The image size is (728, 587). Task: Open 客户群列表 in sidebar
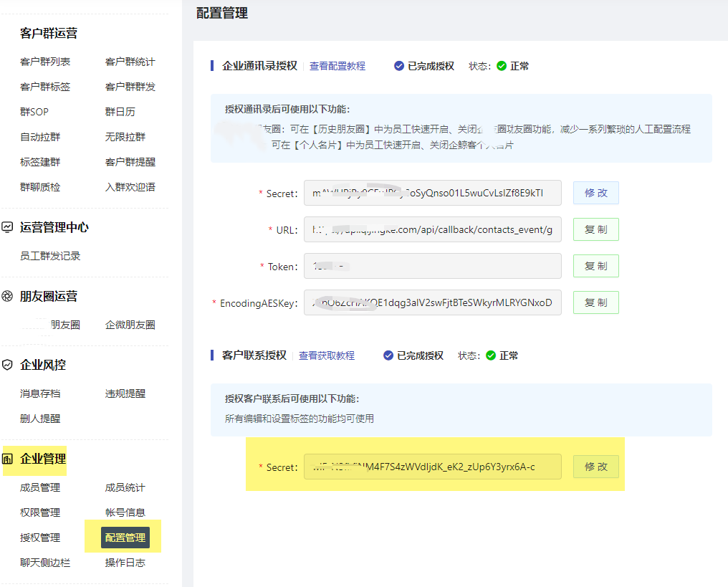(45, 62)
